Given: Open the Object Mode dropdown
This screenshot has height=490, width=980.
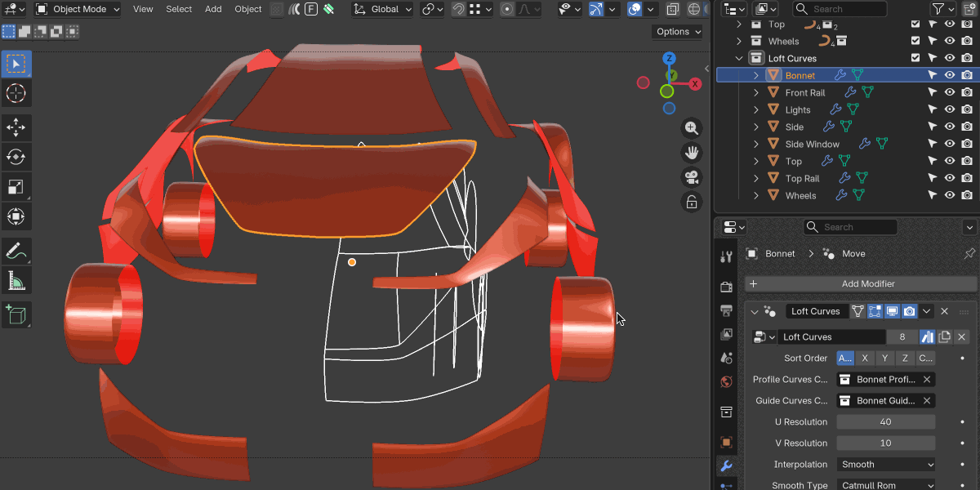Looking at the screenshot, I should tap(78, 9).
